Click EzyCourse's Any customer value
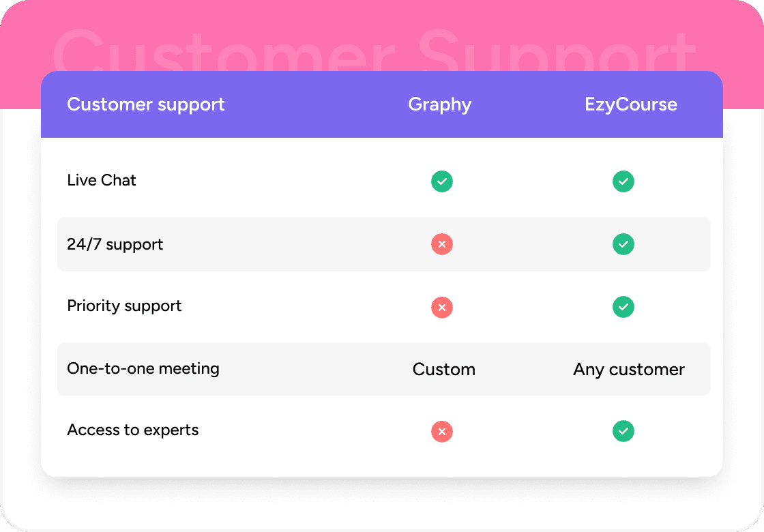This screenshot has height=532, width=764. [x=629, y=370]
